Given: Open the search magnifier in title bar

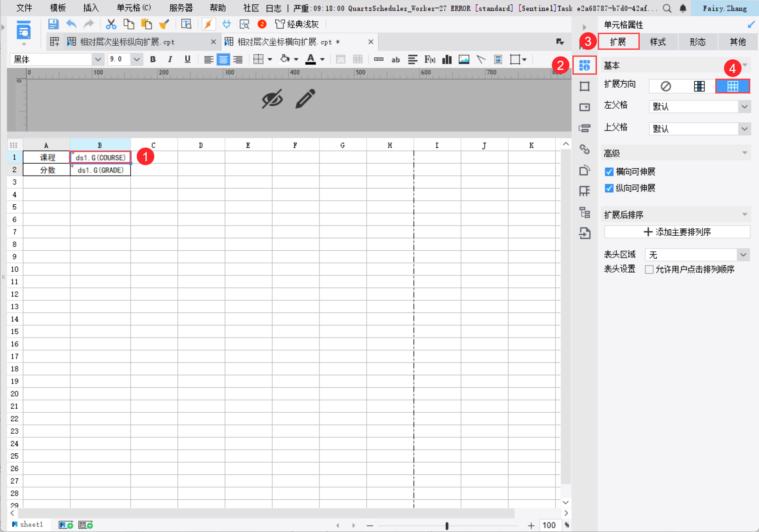Looking at the screenshot, I should click(x=667, y=8).
